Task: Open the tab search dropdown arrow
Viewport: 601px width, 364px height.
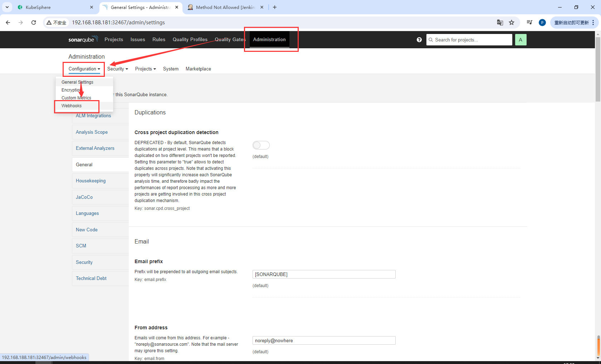Action: click(x=7, y=7)
